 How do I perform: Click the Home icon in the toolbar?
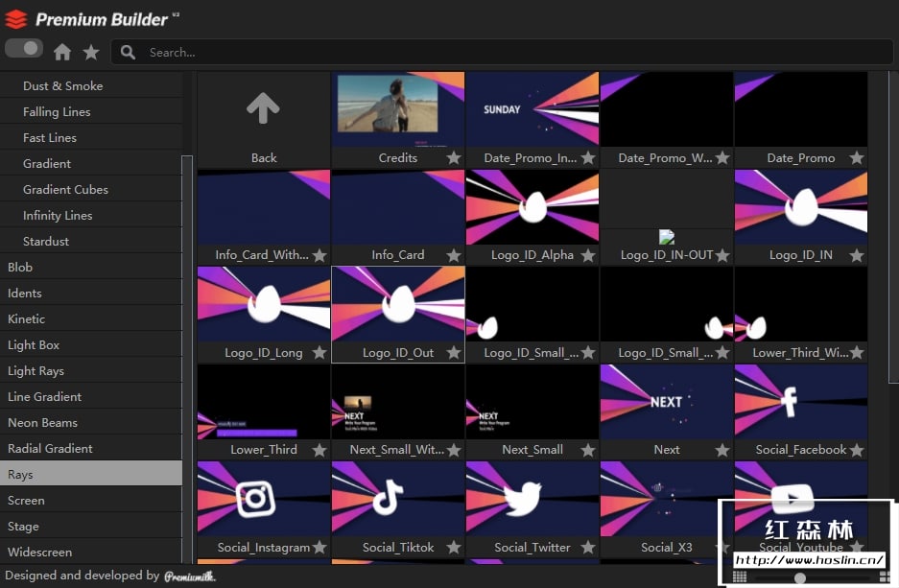(62, 52)
